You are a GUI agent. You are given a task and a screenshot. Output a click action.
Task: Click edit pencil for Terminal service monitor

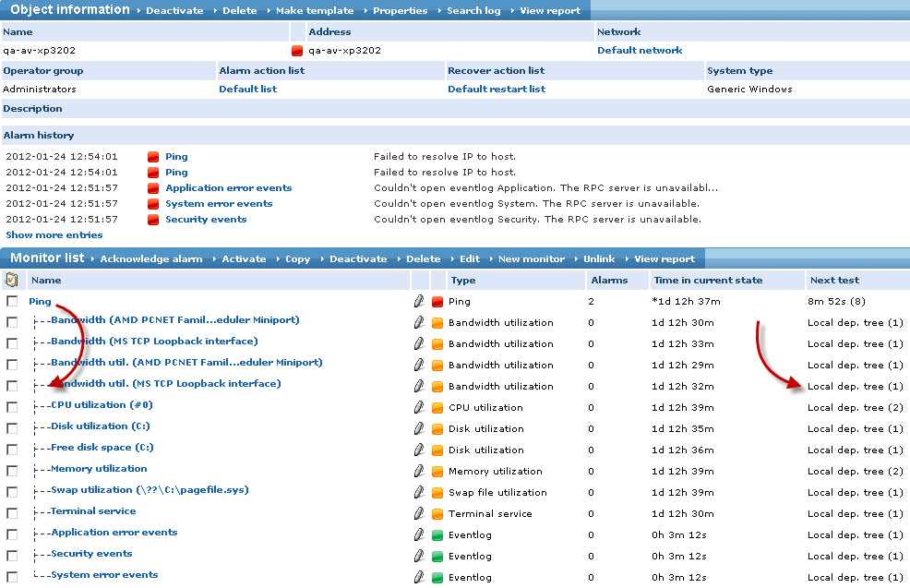tap(419, 514)
